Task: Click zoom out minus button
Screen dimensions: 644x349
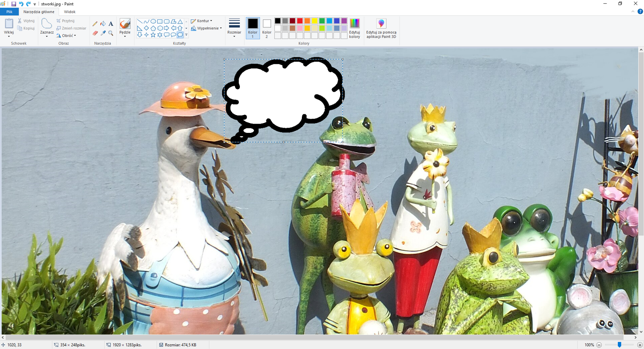Action: pyautogui.click(x=599, y=345)
